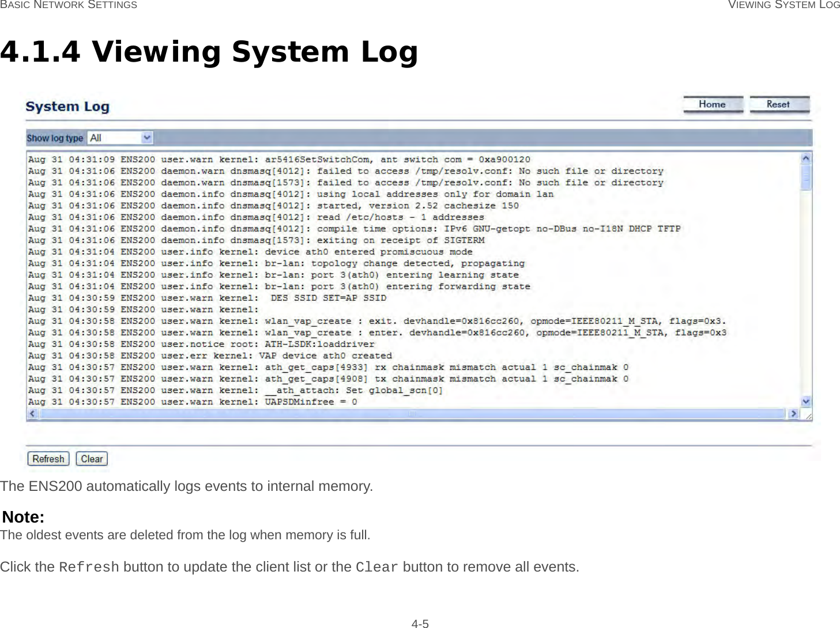Click the horizontal scroll right arrow
840x628 pixels.
(x=793, y=414)
